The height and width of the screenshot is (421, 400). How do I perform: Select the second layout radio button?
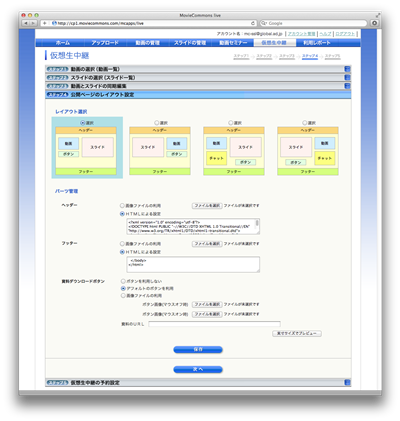click(x=157, y=123)
